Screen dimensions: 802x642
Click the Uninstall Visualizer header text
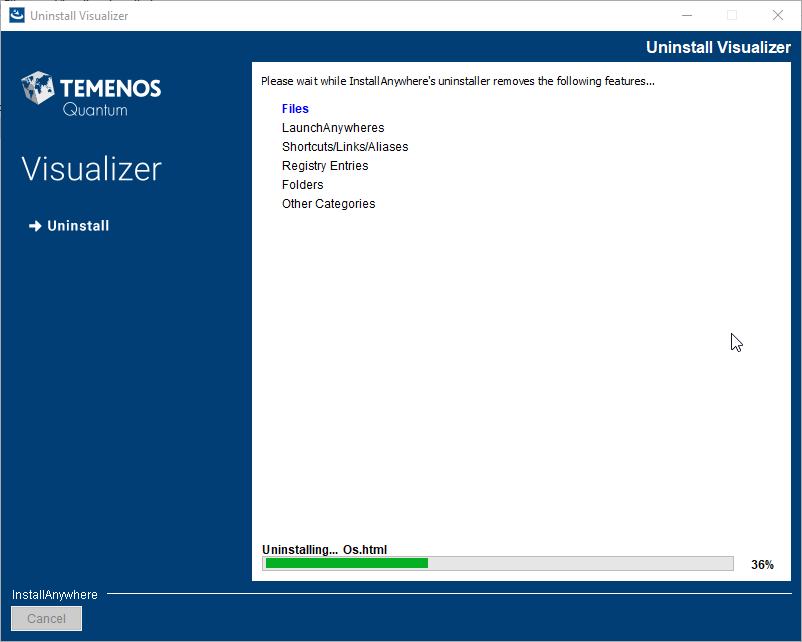718,47
